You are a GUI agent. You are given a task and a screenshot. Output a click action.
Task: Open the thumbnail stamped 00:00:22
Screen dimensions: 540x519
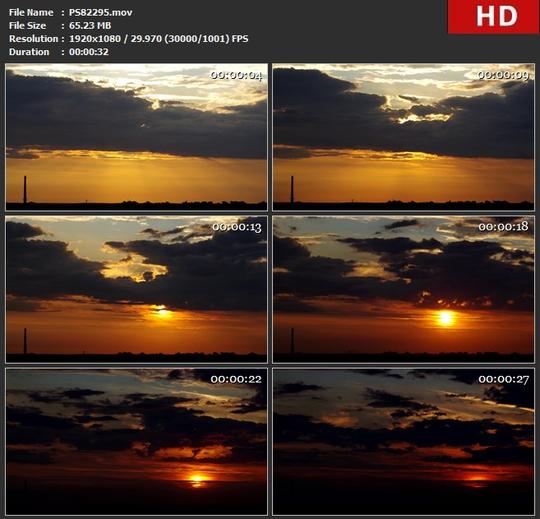click(136, 442)
